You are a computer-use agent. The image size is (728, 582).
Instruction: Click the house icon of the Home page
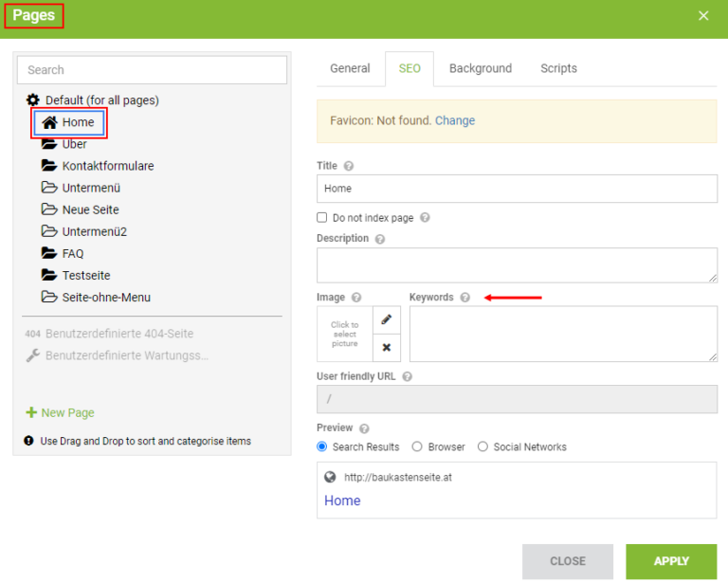click(x=49, y=122)
